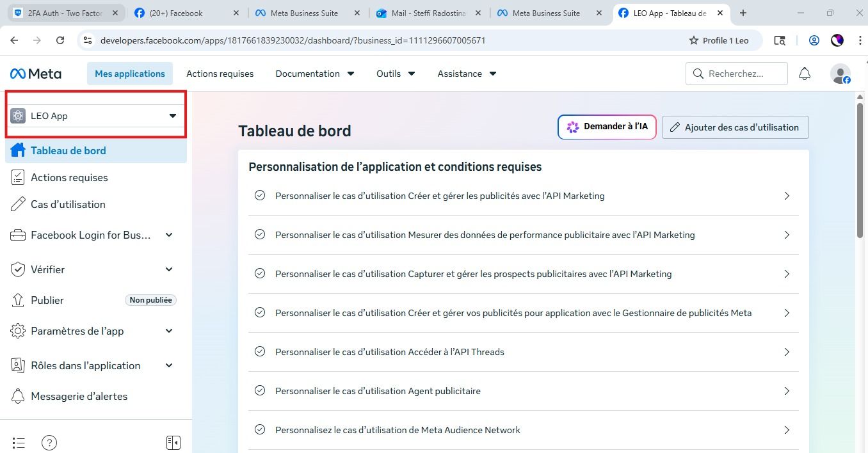Screen dimensions: 868x453
Task: Open the Créer et gérer les publicités row arrow
Action: click(787, 196)
